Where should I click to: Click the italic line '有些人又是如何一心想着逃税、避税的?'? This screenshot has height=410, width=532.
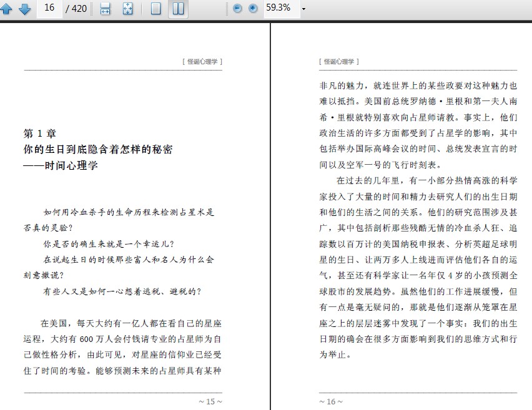(x=122, y=291)
